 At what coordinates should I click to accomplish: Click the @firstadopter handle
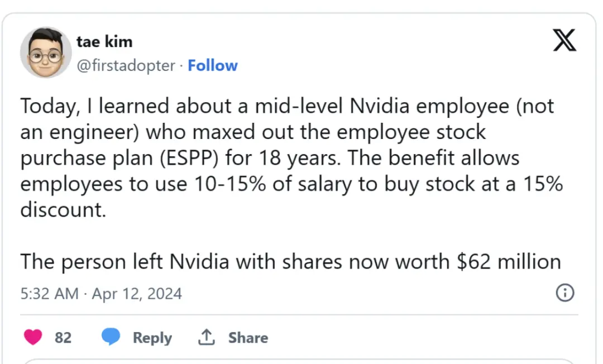tap(126, 65)
